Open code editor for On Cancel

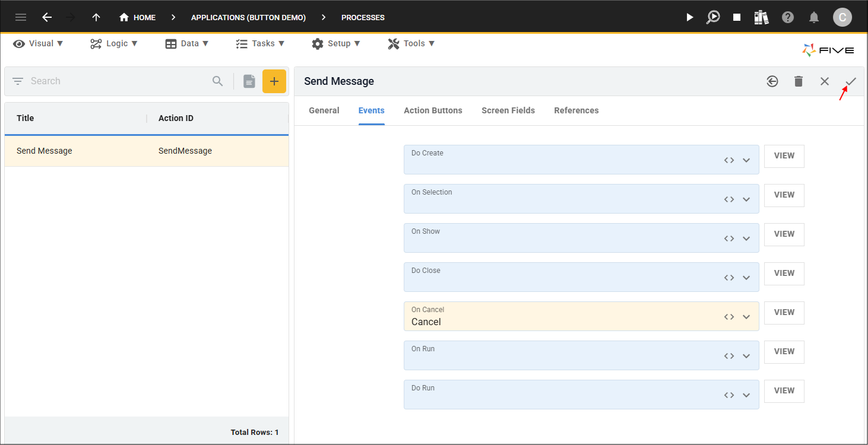click(x=729, y=317)
